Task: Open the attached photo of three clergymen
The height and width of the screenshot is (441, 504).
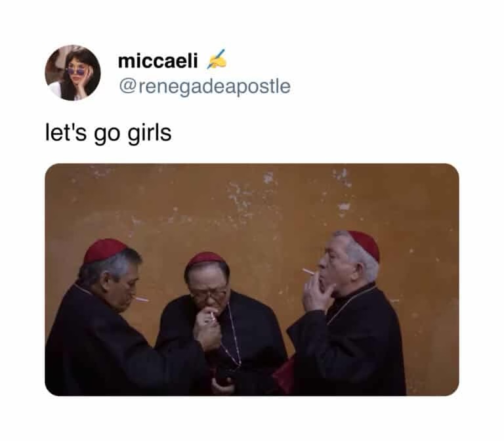Action: tap(252, 280)
